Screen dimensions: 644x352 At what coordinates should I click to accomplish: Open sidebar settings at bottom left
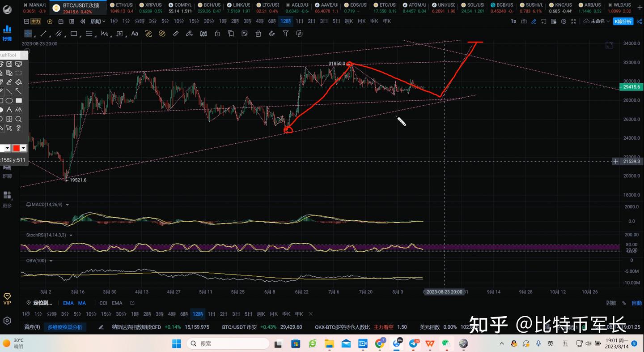point(7,321)
